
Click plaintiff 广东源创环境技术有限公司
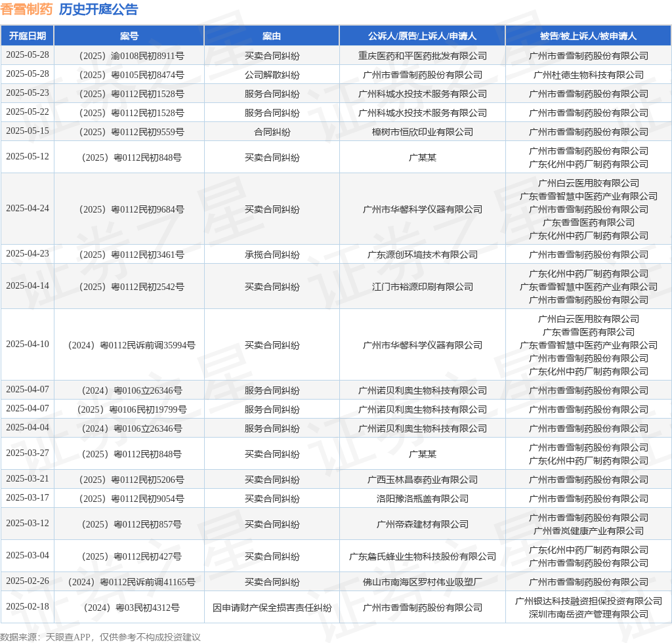(423, 255)
